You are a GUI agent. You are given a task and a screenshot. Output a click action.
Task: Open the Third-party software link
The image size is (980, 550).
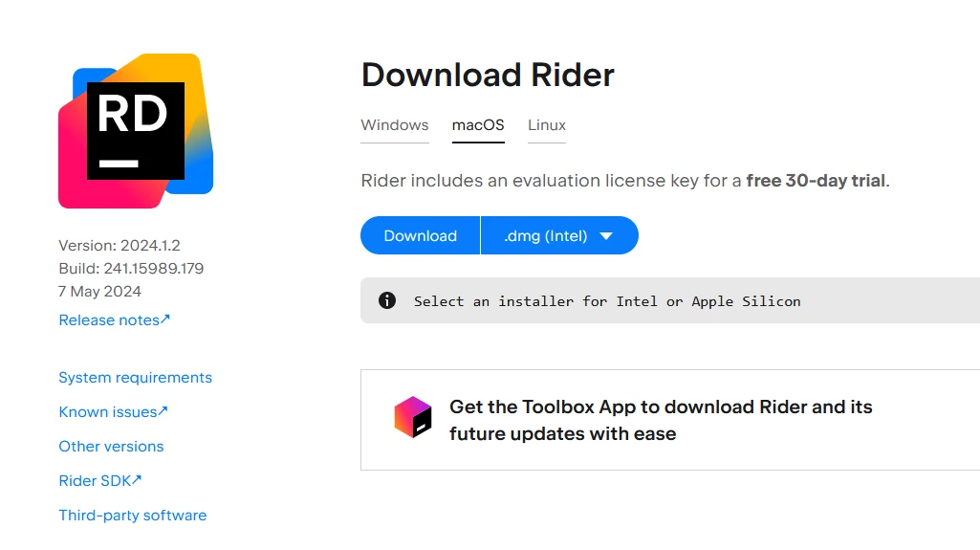(132, 516)
